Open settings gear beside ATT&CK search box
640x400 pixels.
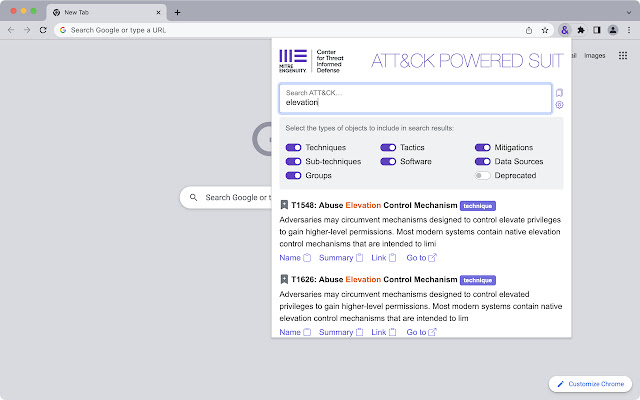coord(559,105)
